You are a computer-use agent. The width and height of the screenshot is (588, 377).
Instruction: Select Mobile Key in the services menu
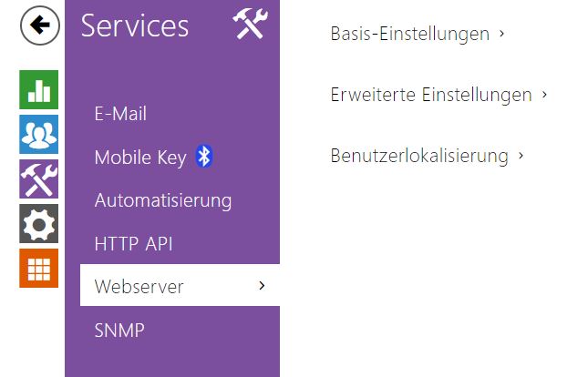(x=140, y=157)
